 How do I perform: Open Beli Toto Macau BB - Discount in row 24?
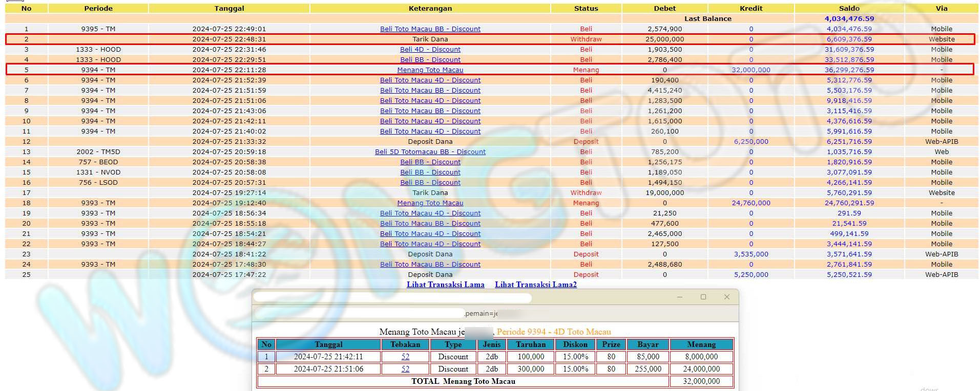click(430, 265)
